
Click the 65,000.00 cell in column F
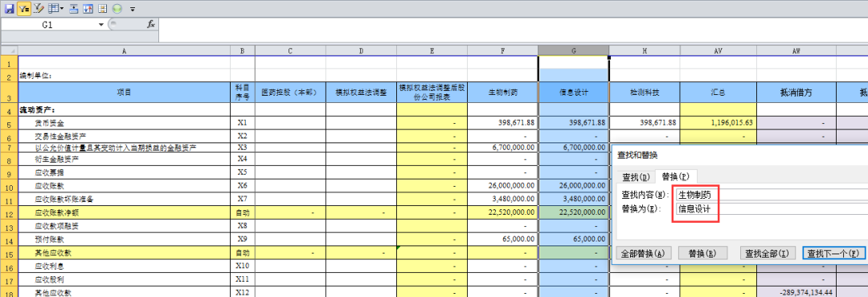[502, 239]
